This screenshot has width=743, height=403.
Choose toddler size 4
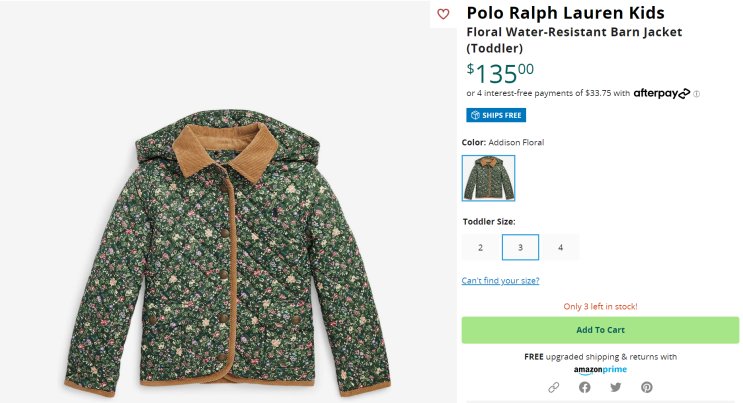coord(560,247)
